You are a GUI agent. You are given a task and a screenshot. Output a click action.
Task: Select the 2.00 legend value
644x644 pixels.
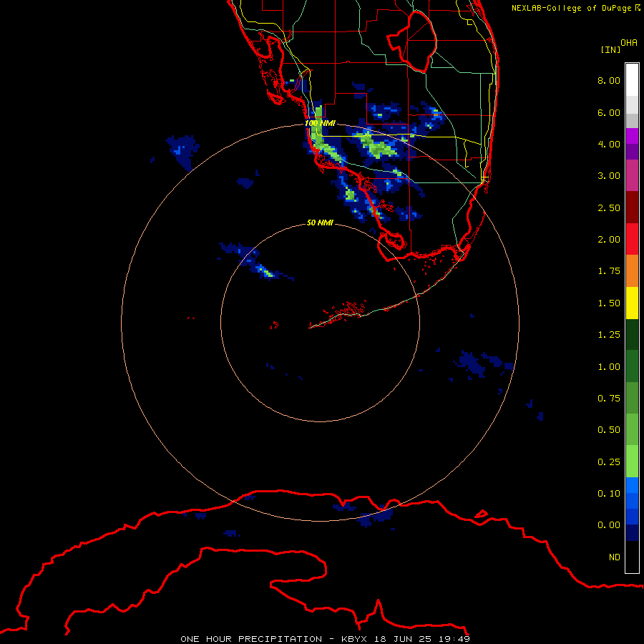(x=609, y=240)
